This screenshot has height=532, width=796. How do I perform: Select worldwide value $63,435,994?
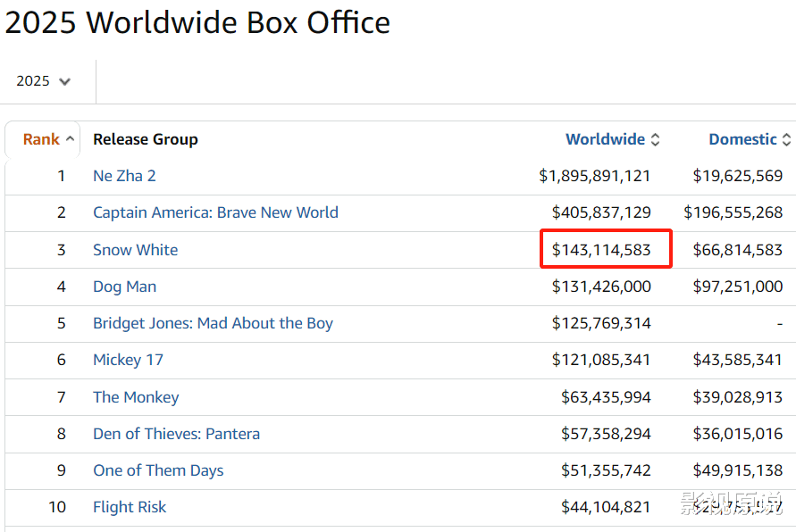(606, 397)
